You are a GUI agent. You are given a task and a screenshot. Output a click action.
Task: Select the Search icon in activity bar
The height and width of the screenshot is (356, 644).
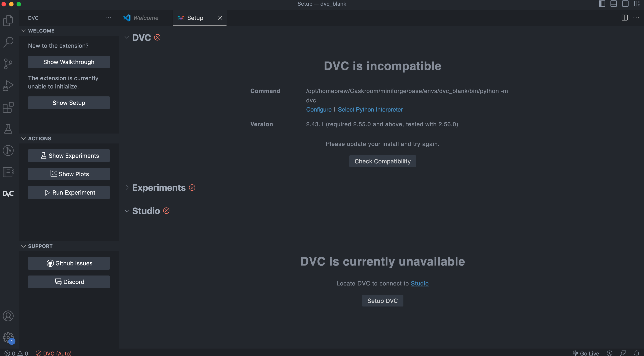point(8,42)
